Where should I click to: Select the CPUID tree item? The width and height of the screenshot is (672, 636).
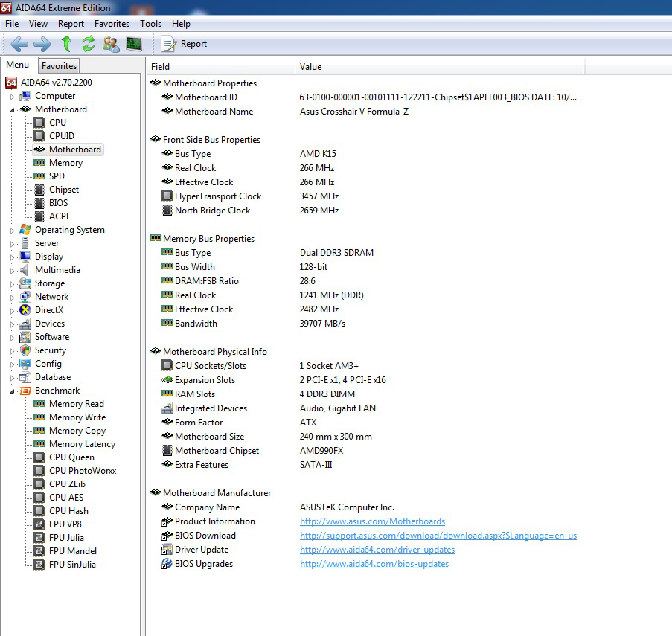(61, 136)
